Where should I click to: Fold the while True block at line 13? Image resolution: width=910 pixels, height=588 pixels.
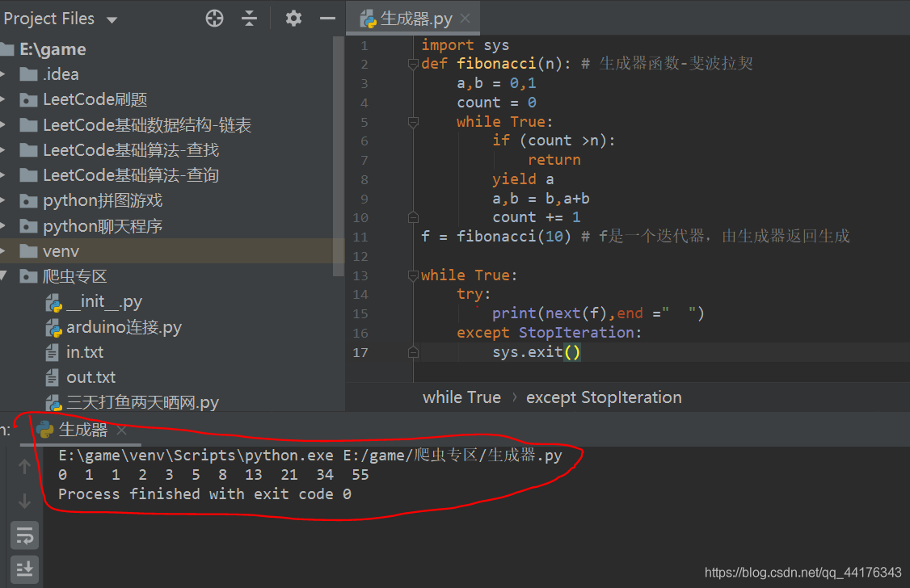pos(413,275)
